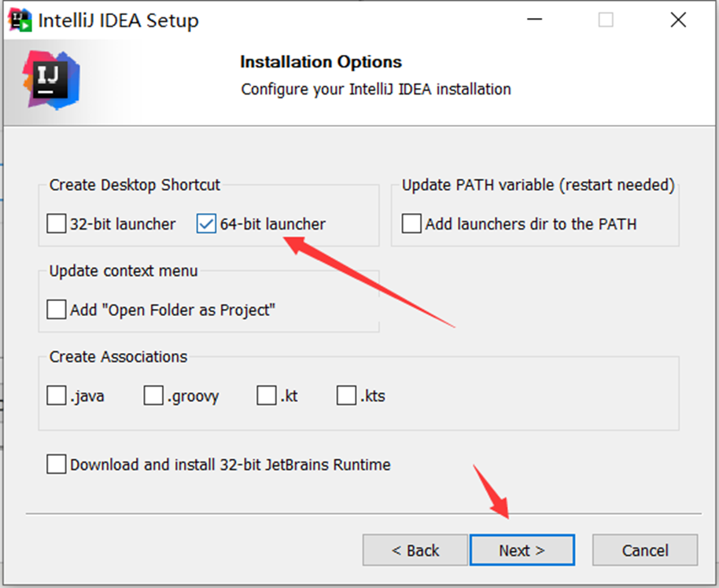Viewport: 719px width, 588px height.
Task: Click the IntelliJ IDEA Setup title text
Action: click(x=119, y=20)
